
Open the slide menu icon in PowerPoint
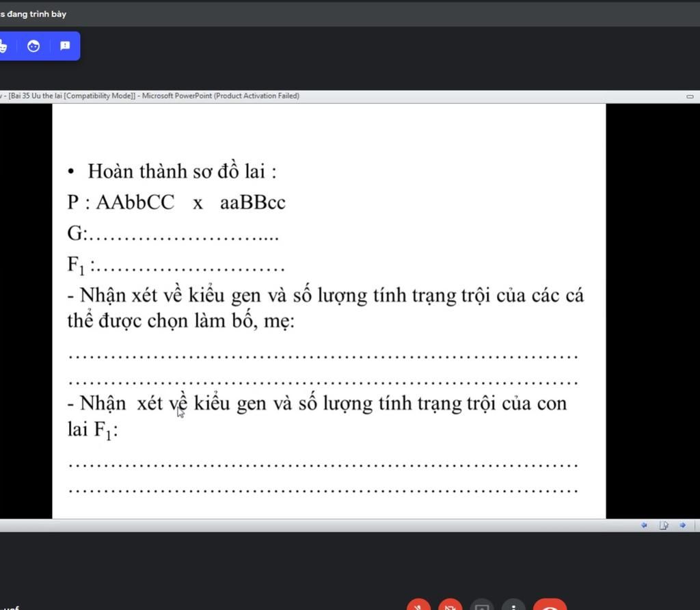pos(664,525)
